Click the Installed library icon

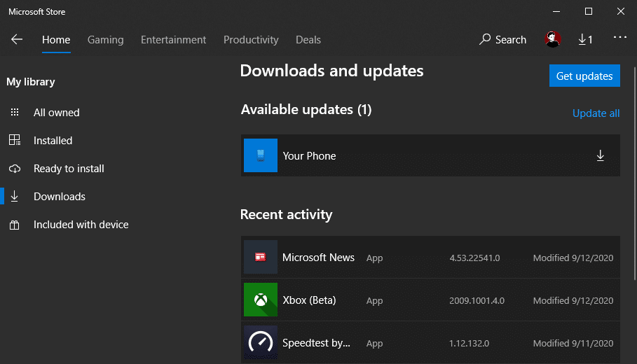click(15, 140)
